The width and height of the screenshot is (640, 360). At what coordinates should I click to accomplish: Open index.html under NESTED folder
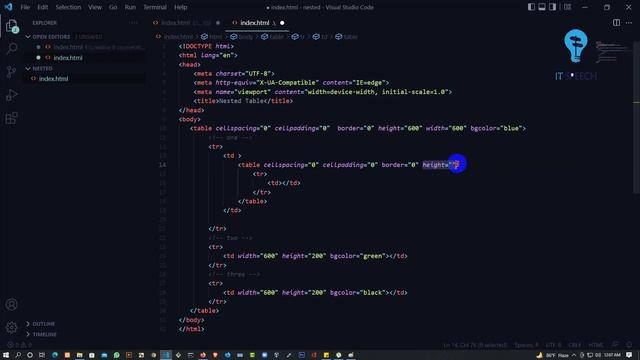pos(53,79)
